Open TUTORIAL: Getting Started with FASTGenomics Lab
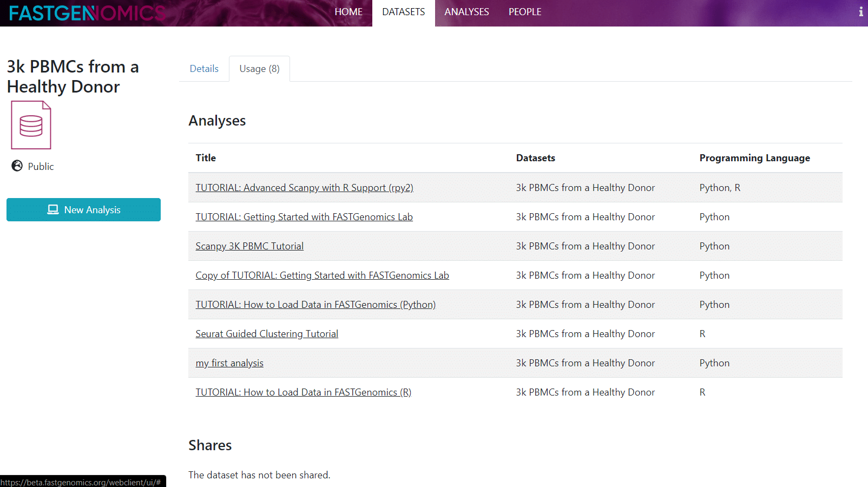 304,217
